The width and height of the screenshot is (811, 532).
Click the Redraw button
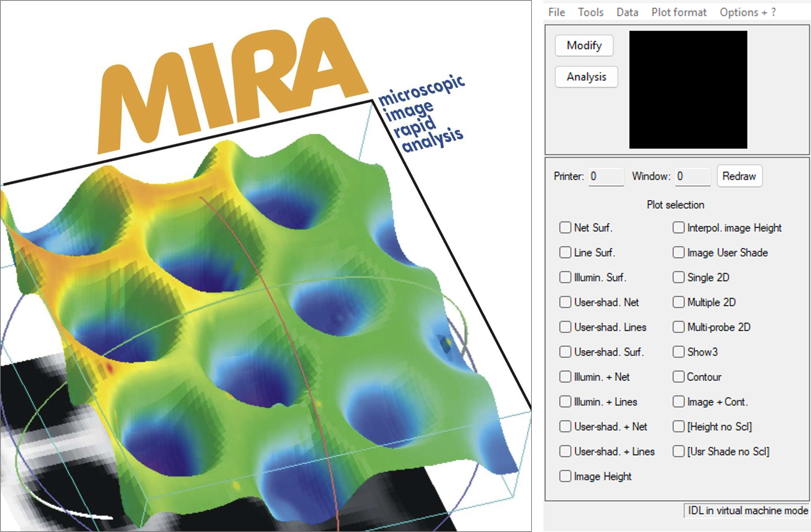[739, 176]
